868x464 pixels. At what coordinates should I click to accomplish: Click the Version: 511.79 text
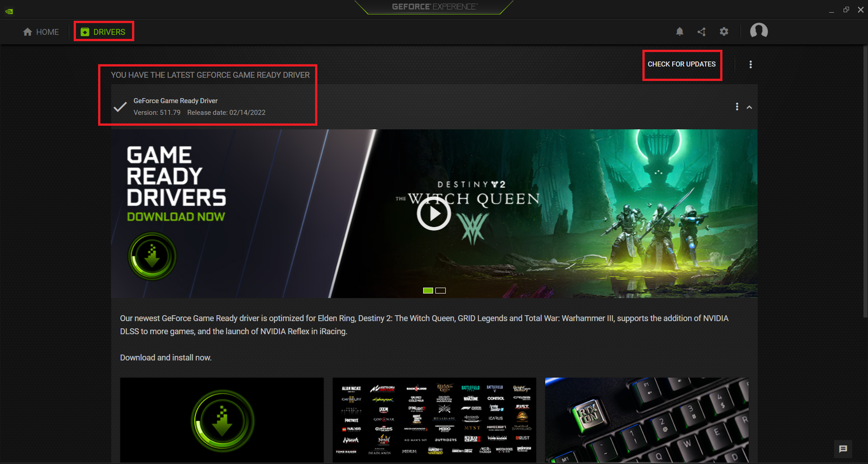[x=157, y=113]
